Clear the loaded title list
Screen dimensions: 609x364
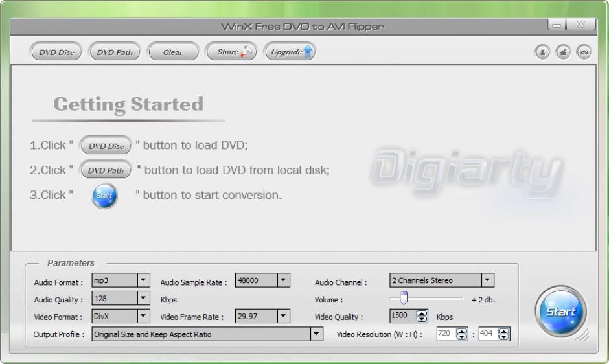[x=173, y=52]
